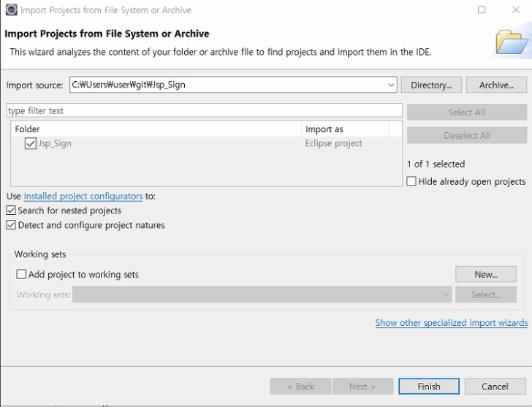Click the folder wizard banner icon
The image size is (532, 407).
pos(512,42)
